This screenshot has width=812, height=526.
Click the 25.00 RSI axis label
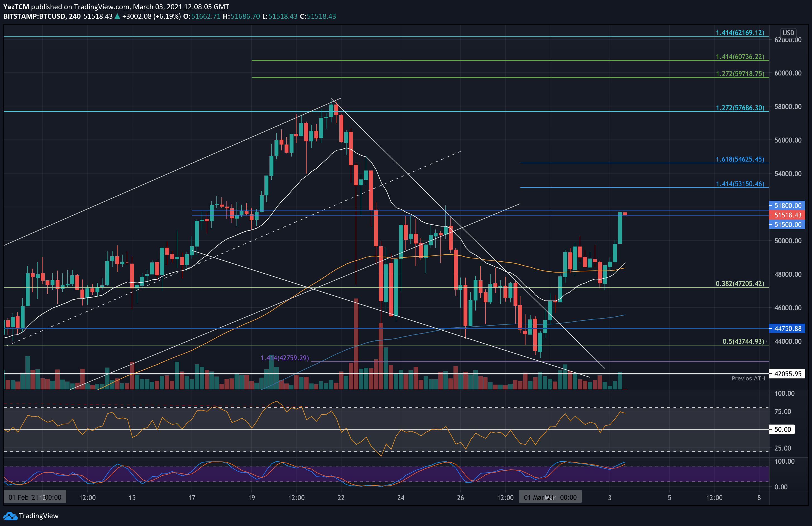[x=783, y=448]
